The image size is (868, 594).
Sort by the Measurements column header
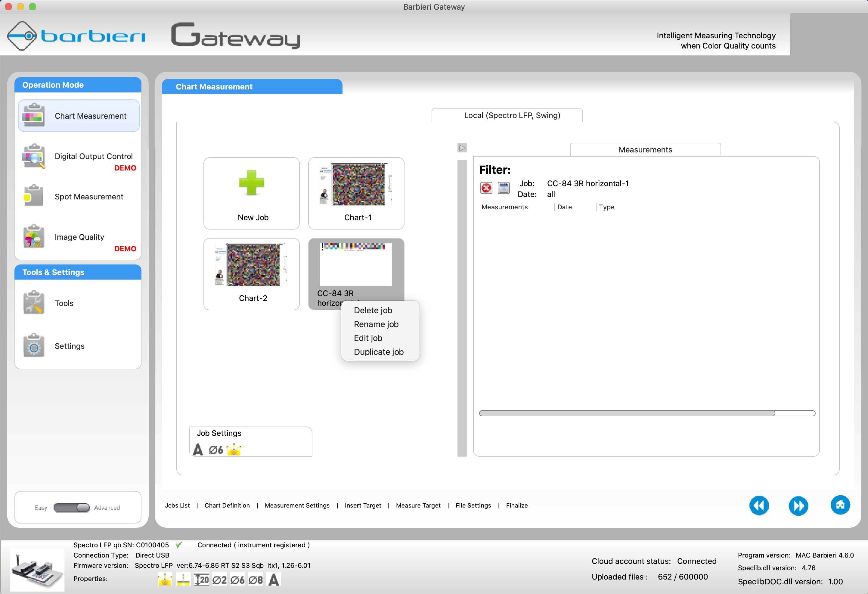pos(504,207)
